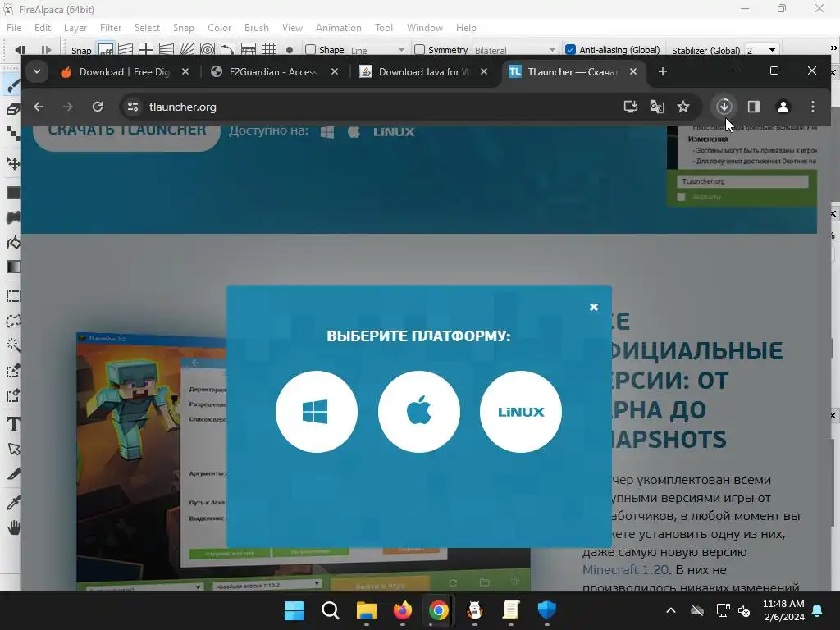Select the Bucket fill tool in FireAlpaca

pyautogui.click(x=11, y=242)
